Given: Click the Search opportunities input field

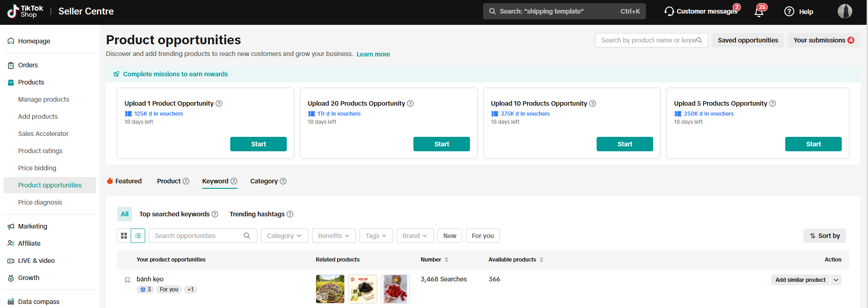Looking at the screenshot, I should click(x=198, y=236).
